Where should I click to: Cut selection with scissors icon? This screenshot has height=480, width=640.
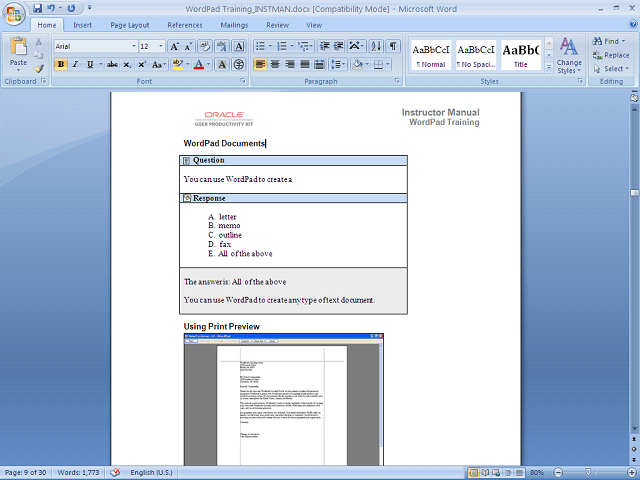point(38,42)
